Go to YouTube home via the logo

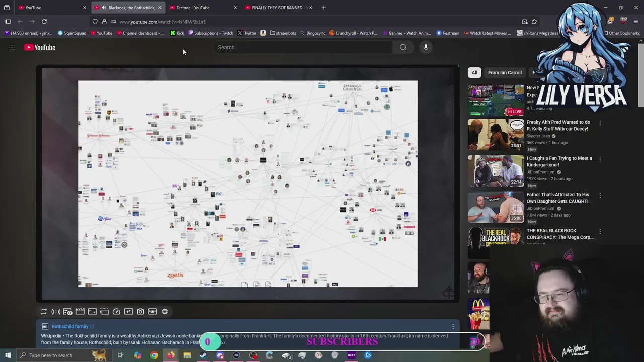[x=40, y=47]
